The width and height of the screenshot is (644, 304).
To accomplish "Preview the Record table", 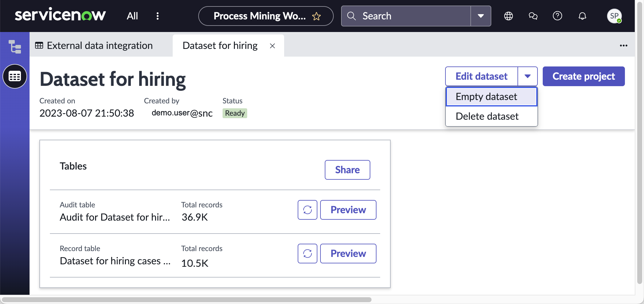I will (x=348, y=254).
